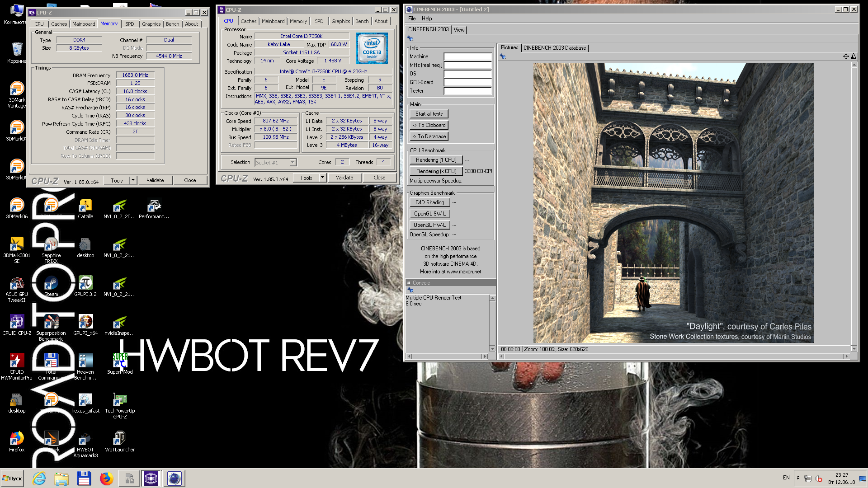Open HWBOT Aquamark3 desktop shortcut
Screen dimensions: 868x488
pyautogui.click(x=85, y=444)
